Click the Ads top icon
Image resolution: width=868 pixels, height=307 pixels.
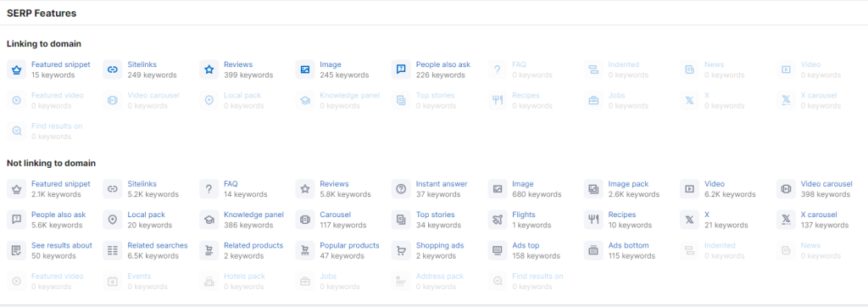click(498, 250)
